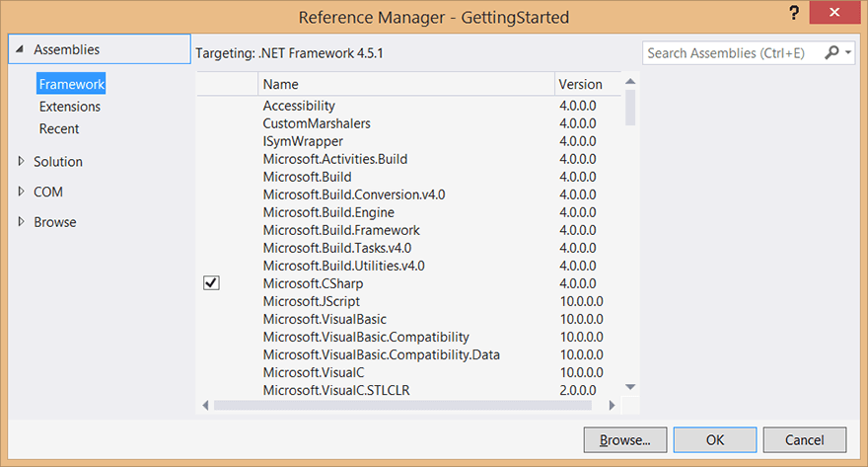Click the list scroll down arrow
The height and width of the screenshot is (467, 868).
pyautogui.click(x=630, y=387)
